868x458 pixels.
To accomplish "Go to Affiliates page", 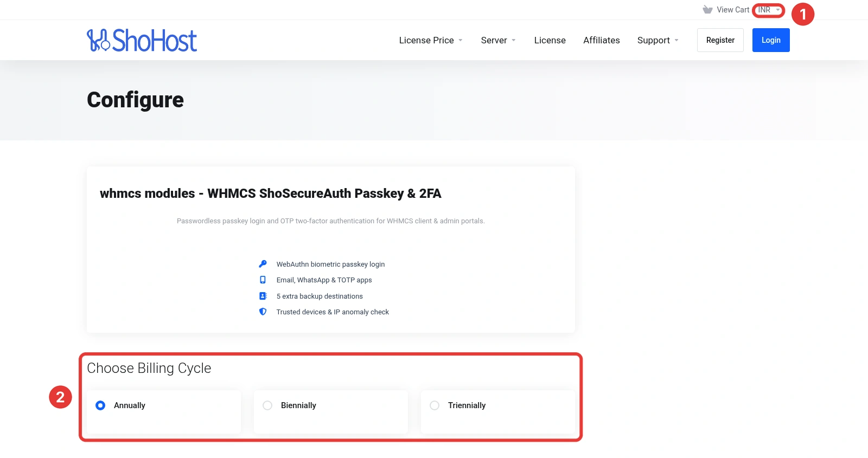I will 601,40.
